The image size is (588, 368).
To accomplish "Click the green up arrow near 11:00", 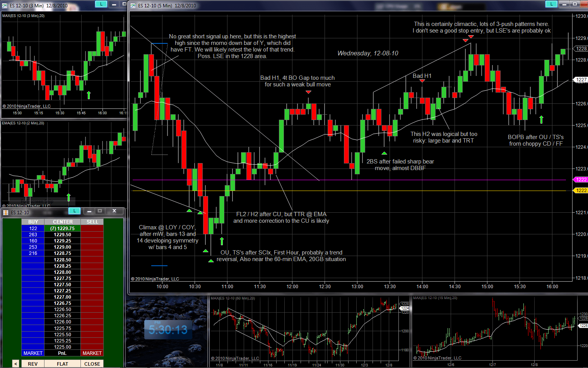I will 222,241.
